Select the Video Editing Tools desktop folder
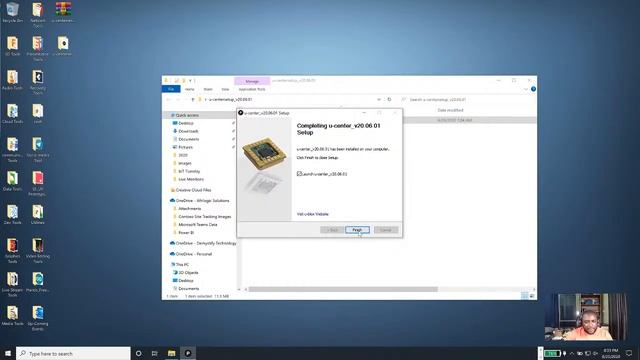 pos(38,251)
